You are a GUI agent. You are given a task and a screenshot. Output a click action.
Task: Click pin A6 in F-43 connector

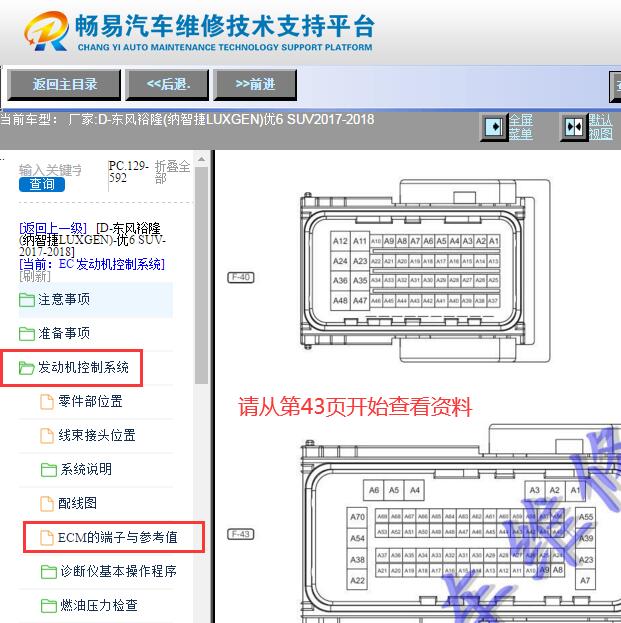point(374,490)
